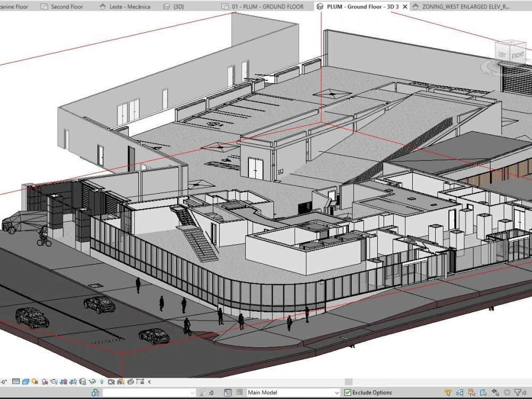Open the Visual Style menu
The width and height of the screenshot is (532, 399).
pos(26,381)
